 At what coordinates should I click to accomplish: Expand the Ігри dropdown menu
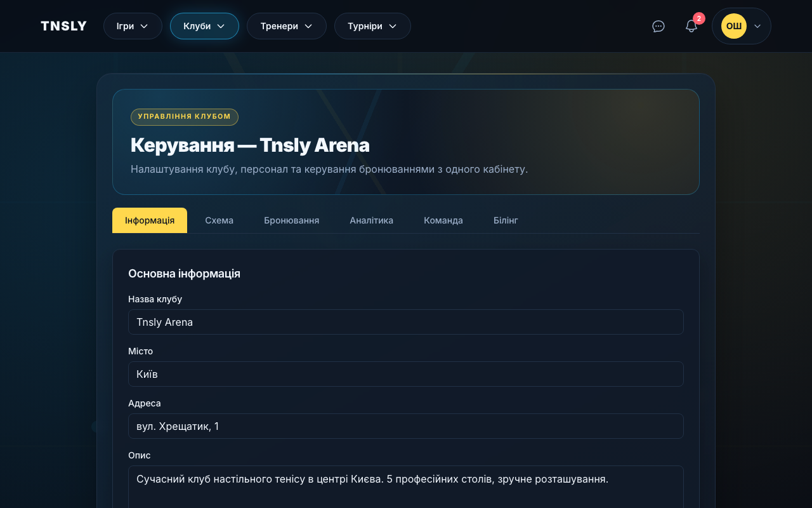[133, 26]
